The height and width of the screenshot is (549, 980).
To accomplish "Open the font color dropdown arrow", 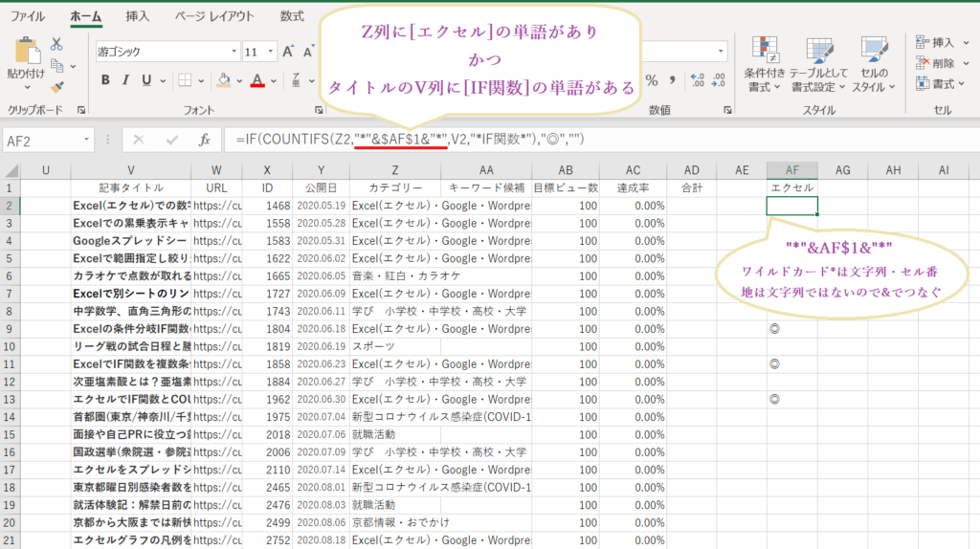I will point(273,81).
